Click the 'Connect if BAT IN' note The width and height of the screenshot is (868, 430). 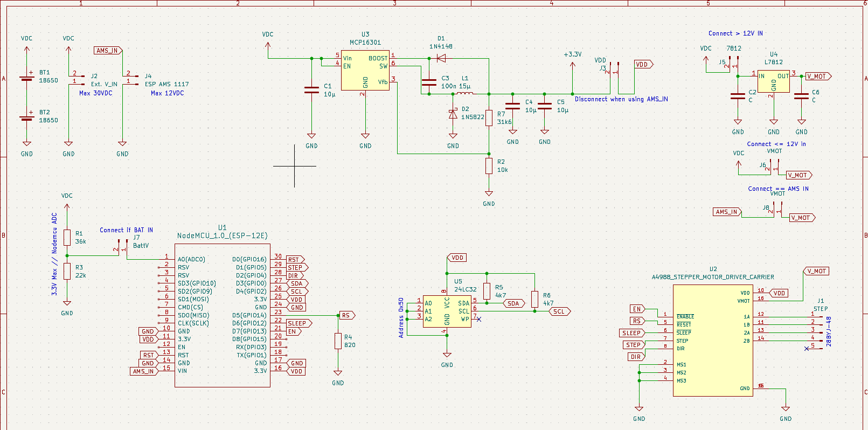[126, 230]
